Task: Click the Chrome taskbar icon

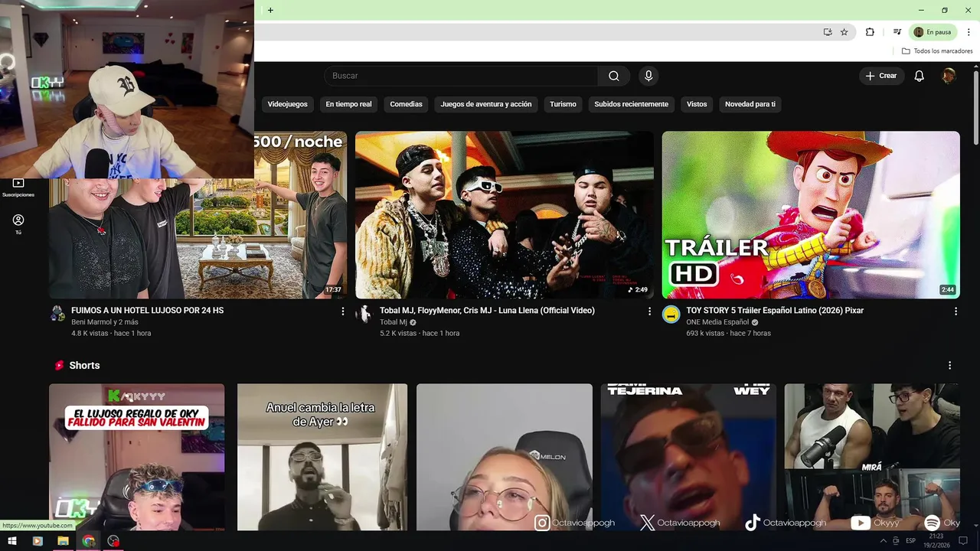Action: pyautogui.click(x=88, y=541)
